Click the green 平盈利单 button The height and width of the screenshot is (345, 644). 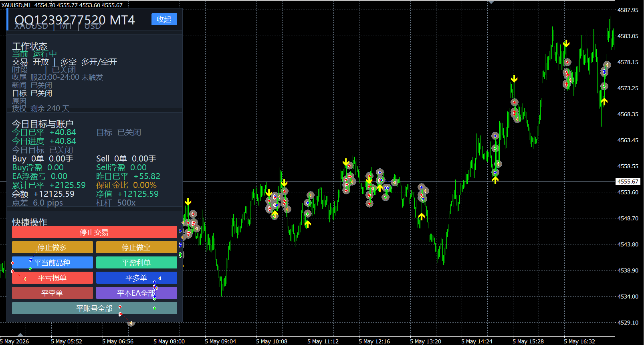pyautogui.click(x=137, y=262)
